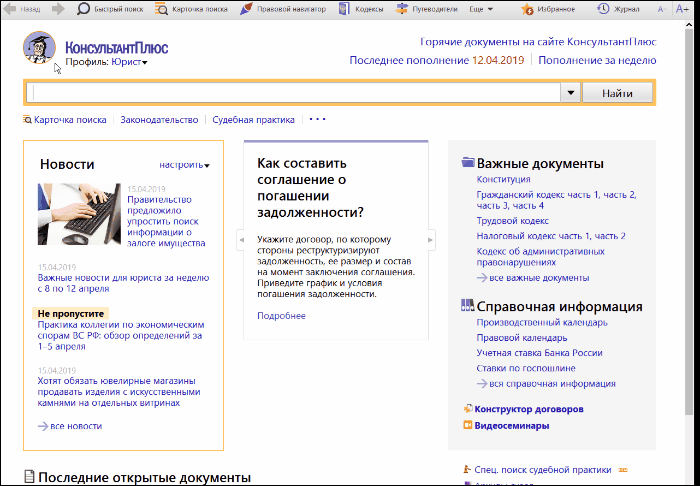700x486 pixels.
Task: Open news about упростить поиск информации о залоге
Action: pos(166,221)
